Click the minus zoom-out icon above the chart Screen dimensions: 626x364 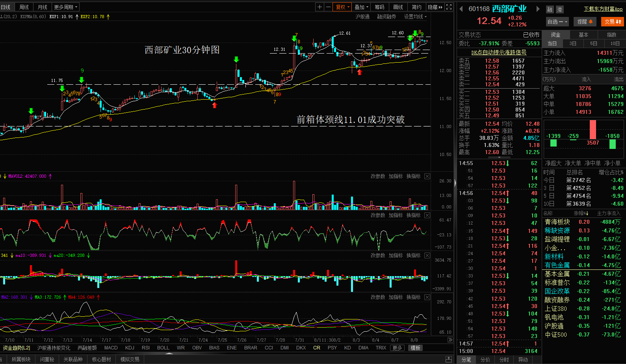(328, 7)
